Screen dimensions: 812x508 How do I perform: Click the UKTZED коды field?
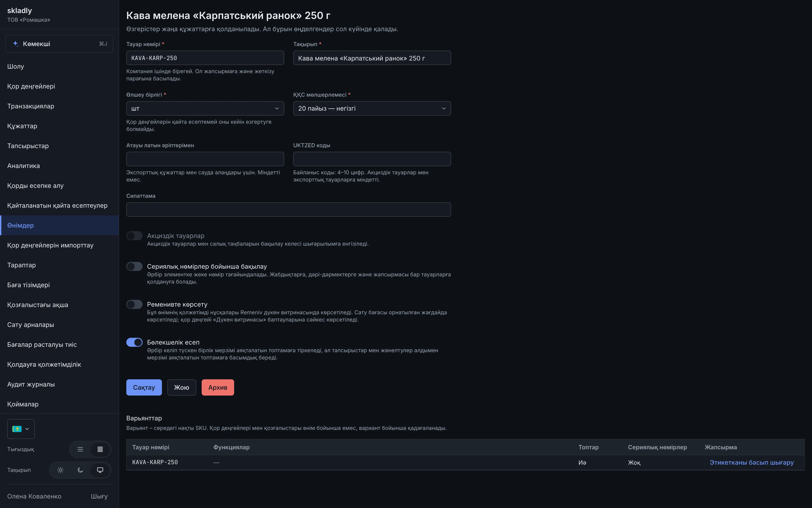[372, 159]
